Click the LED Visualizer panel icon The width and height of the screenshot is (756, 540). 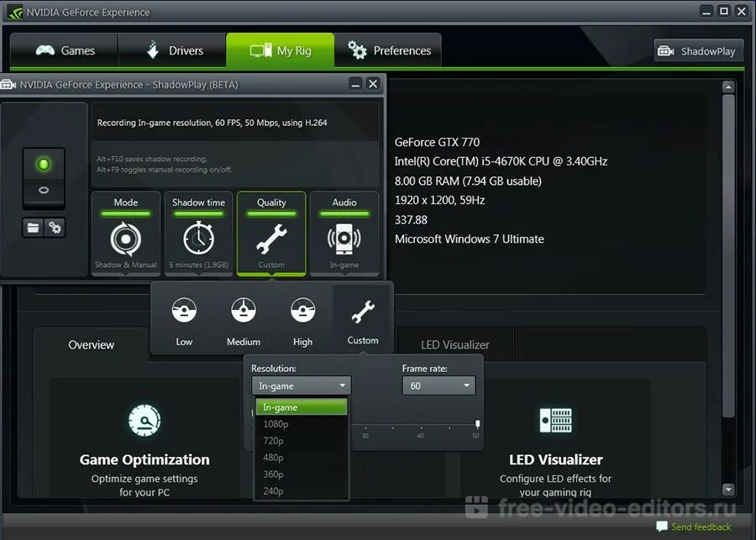coord(555,420)
